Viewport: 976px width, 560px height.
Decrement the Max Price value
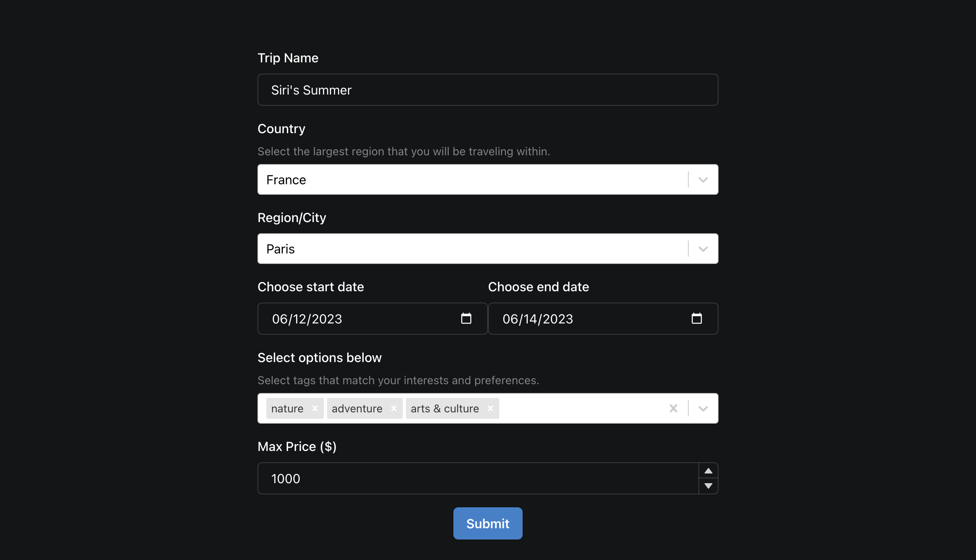708,486
